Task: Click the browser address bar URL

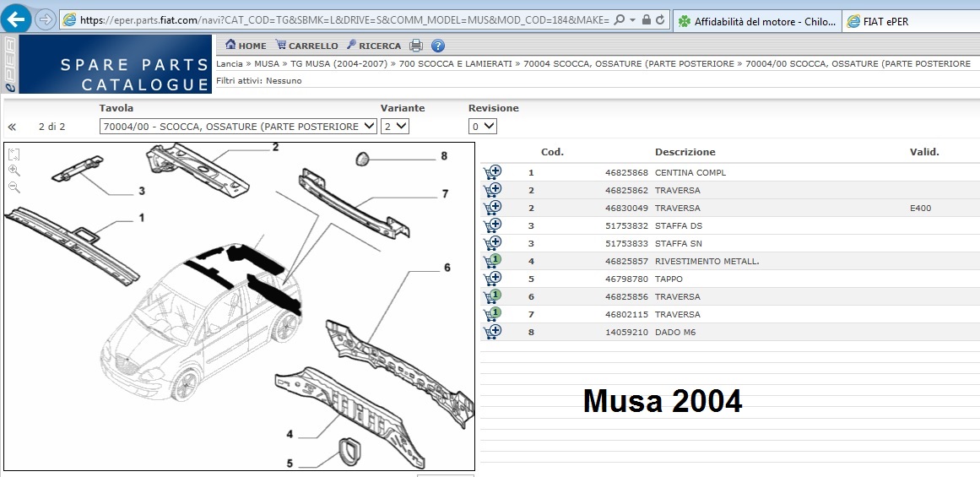Action: click(344, 20)
